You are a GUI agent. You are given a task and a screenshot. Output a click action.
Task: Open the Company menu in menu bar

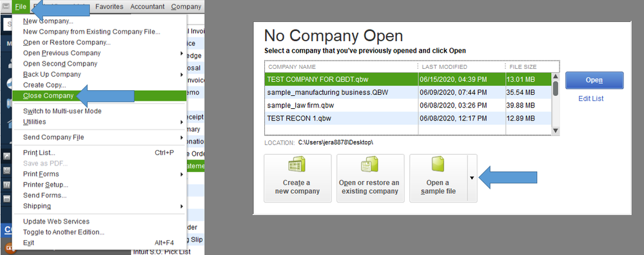(186, 6)
